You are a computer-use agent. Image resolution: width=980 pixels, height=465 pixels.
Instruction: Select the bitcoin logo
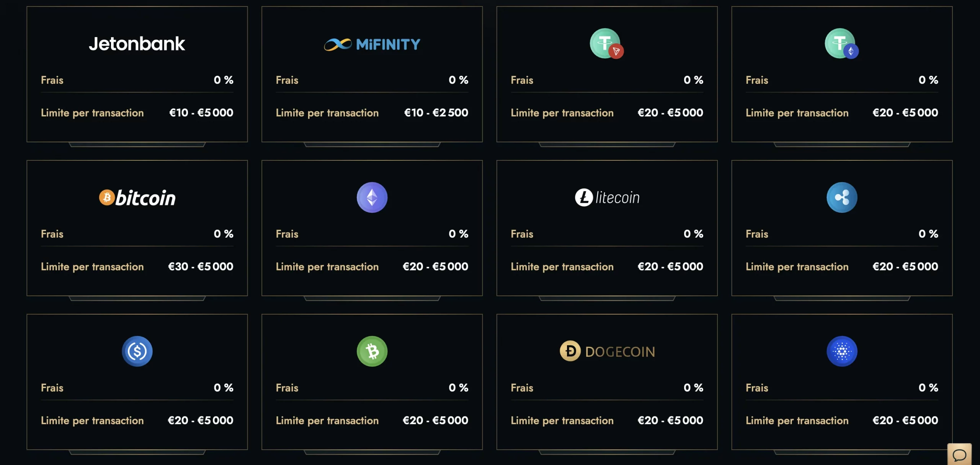coord(137,198)
